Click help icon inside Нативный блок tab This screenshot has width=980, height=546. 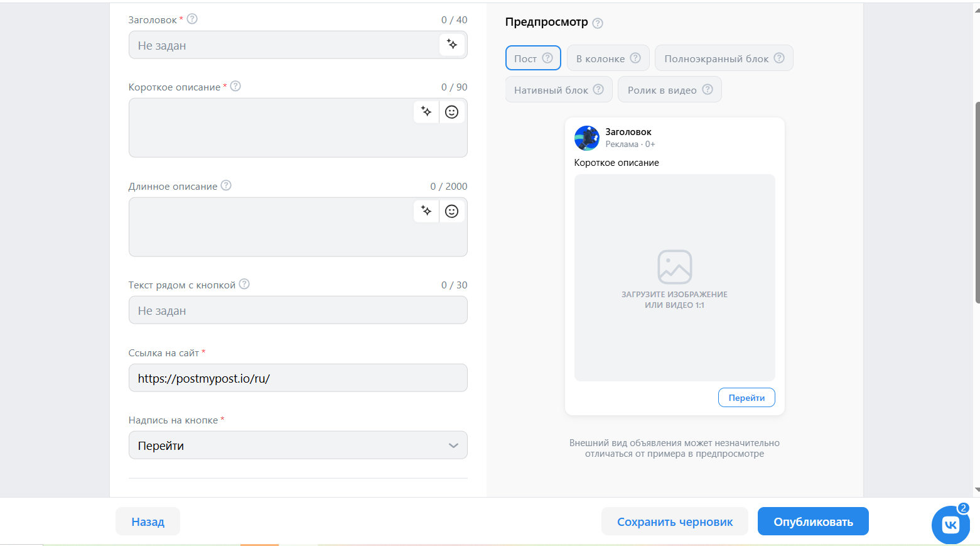coord(598,89)
